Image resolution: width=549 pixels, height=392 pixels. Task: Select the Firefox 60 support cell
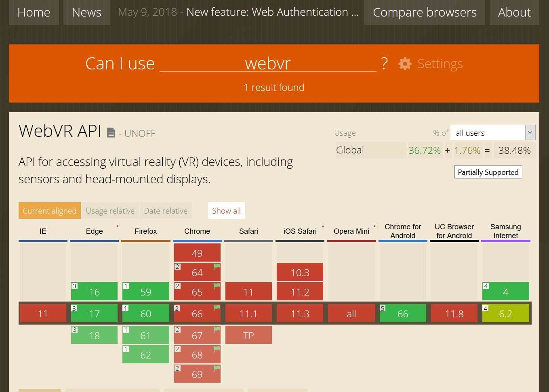click(146, 314)
